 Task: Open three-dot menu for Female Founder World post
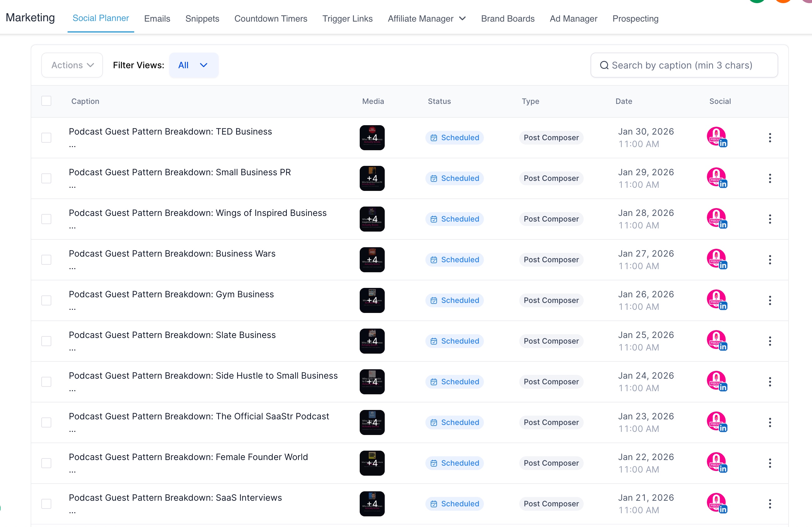click(x=770, y=463)
